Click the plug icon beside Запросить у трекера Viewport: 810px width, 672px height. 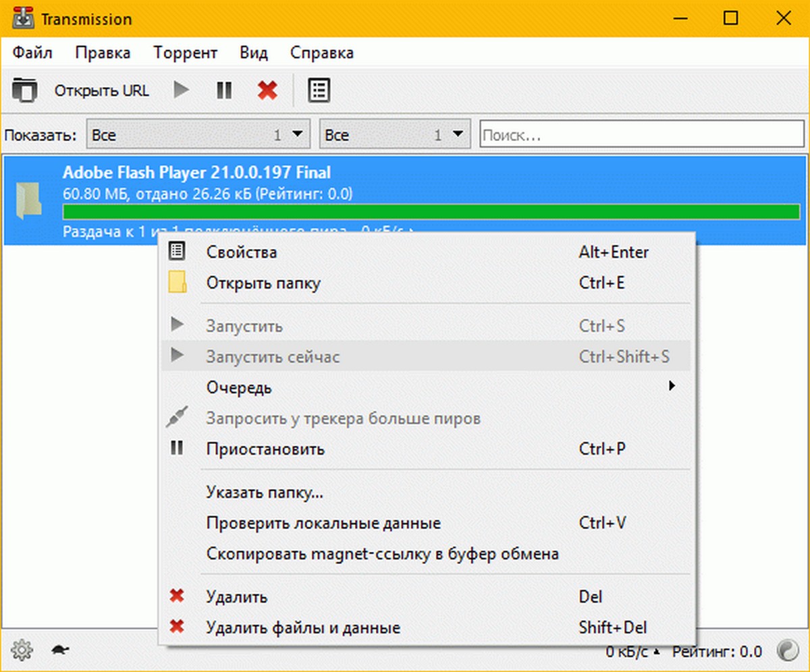(177, 418)
